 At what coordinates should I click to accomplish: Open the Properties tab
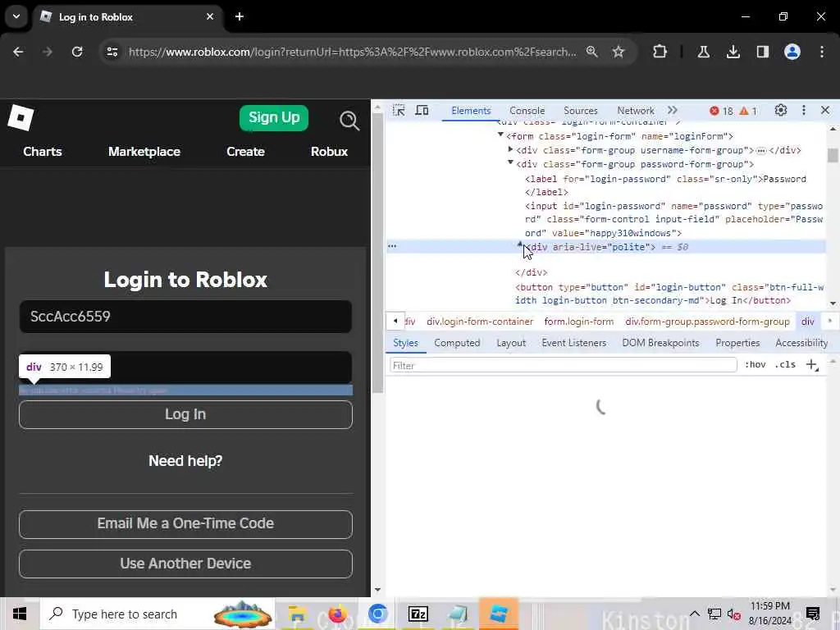[x=737, y=343]
